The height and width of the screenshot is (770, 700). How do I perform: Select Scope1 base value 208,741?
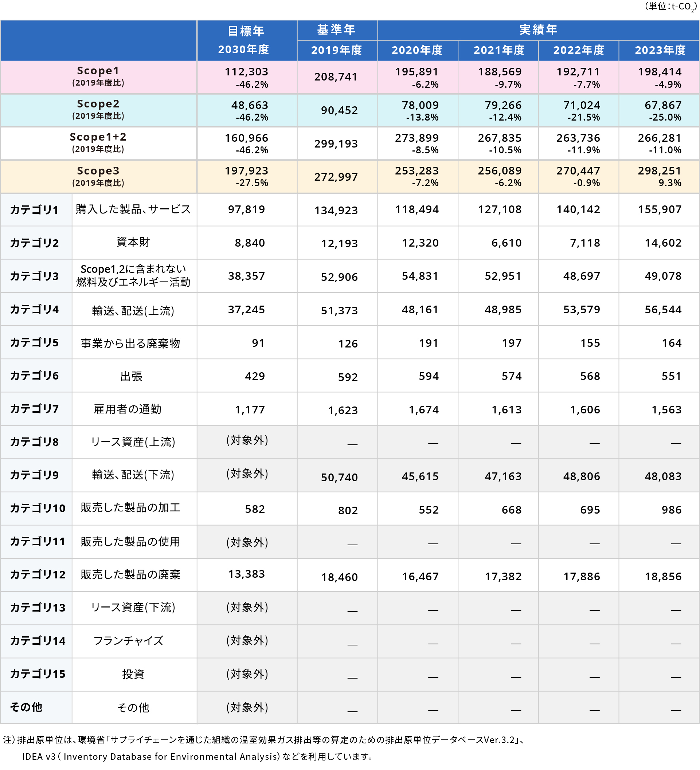click(x=336, y=77)
